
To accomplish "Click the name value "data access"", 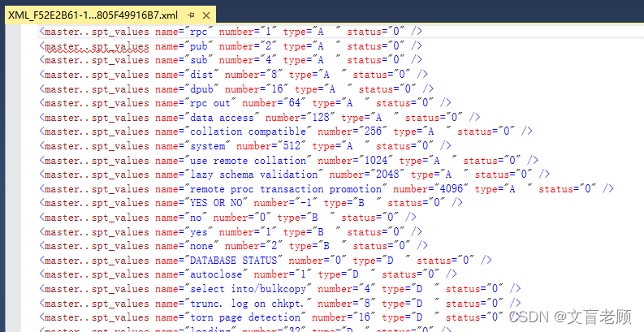I will pos(222,118).
